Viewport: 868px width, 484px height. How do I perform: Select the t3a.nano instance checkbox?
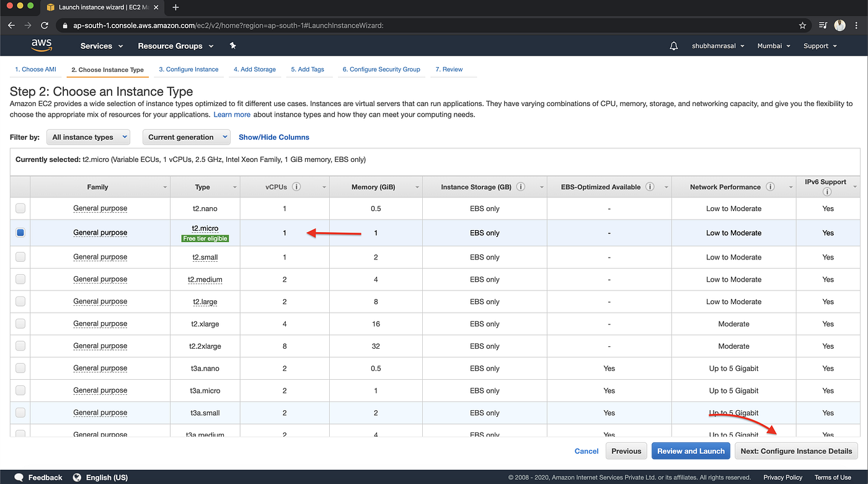20,368
